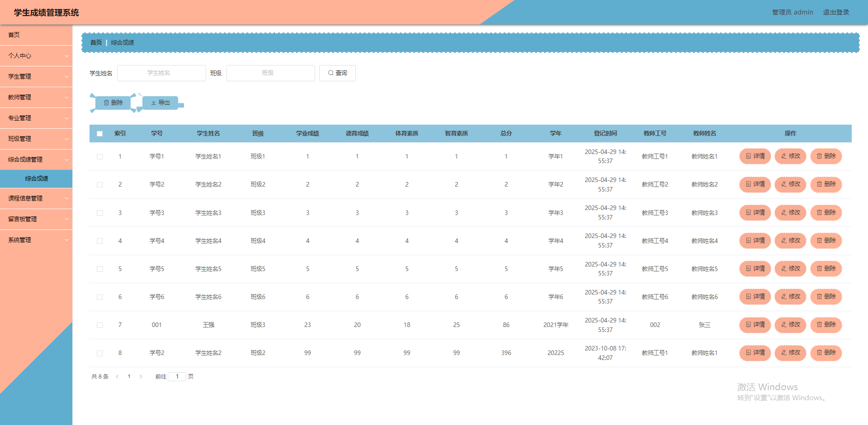The height and width of the screenshot is (425, 868).
Task: Click the 详情 icon in 学号5's row
Action: 748,268
